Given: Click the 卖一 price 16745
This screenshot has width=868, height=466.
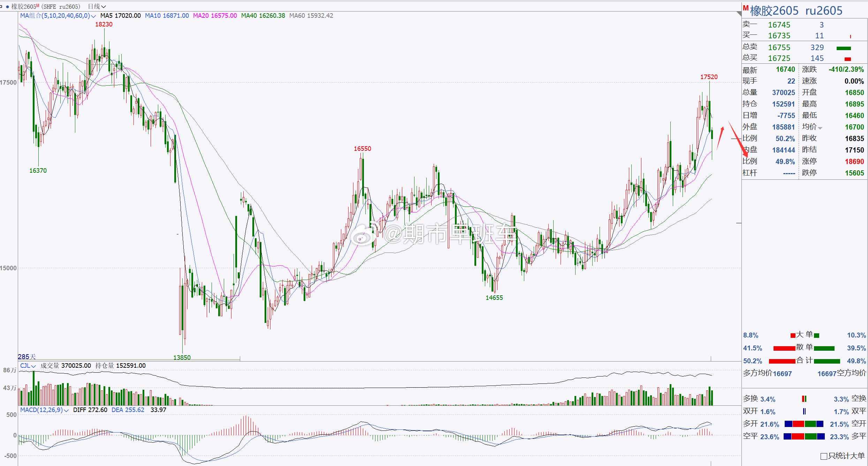Looking at the screenshot, I should (779, 25).
